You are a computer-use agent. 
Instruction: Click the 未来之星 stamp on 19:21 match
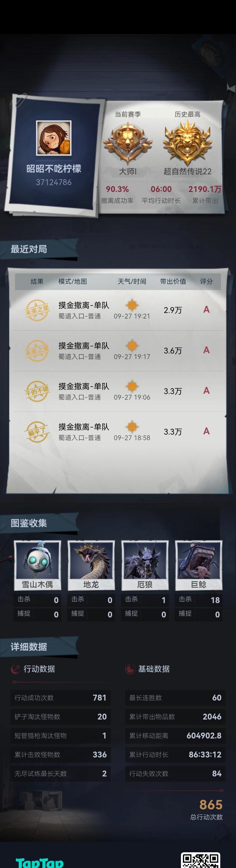pyautogui.click(x=37, y=310)
